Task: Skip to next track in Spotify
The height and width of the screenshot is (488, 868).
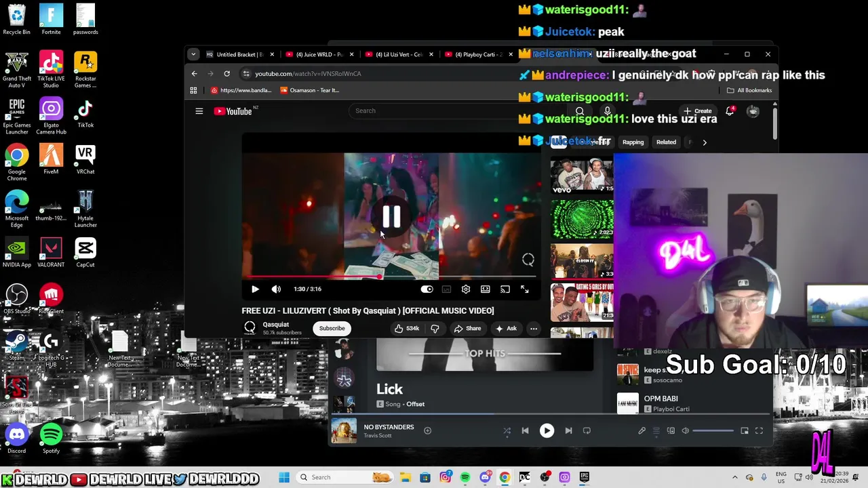Action: [568, 430]
